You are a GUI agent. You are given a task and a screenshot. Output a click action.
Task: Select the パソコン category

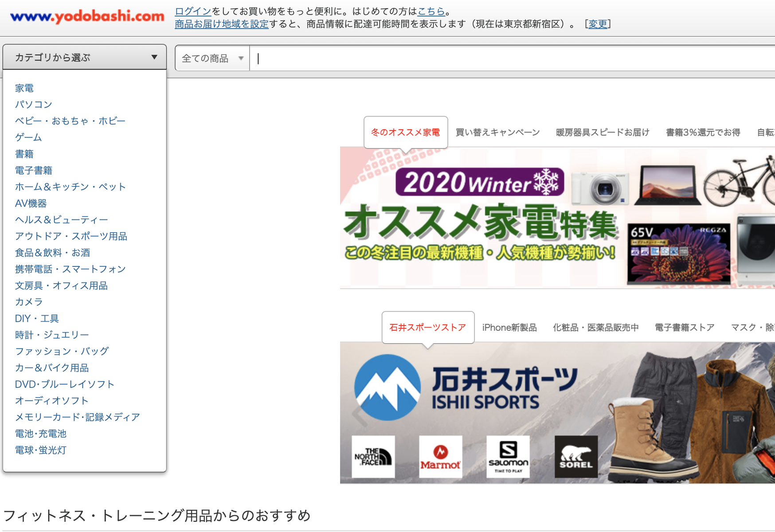[x=34, y=105]
